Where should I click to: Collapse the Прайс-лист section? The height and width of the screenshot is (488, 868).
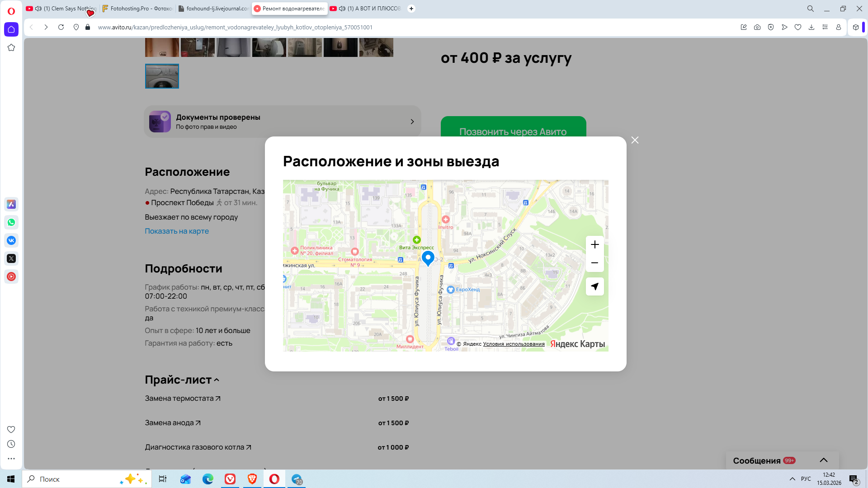point(217,380)
